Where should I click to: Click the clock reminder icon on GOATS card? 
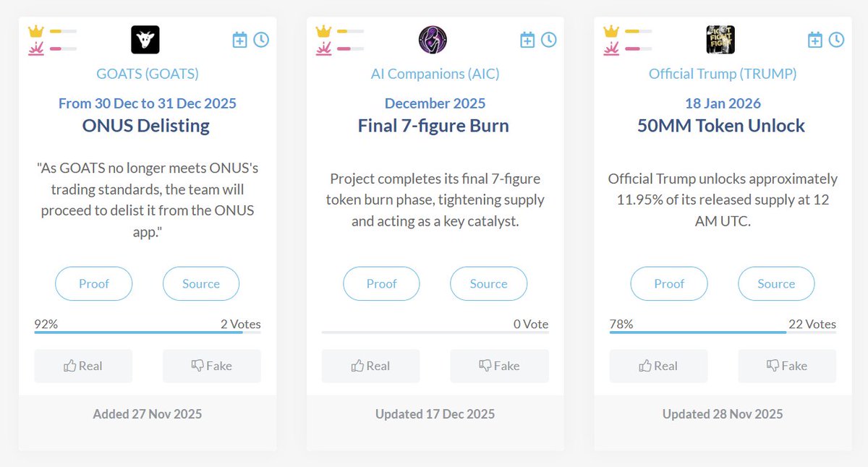tap(261, 40)
